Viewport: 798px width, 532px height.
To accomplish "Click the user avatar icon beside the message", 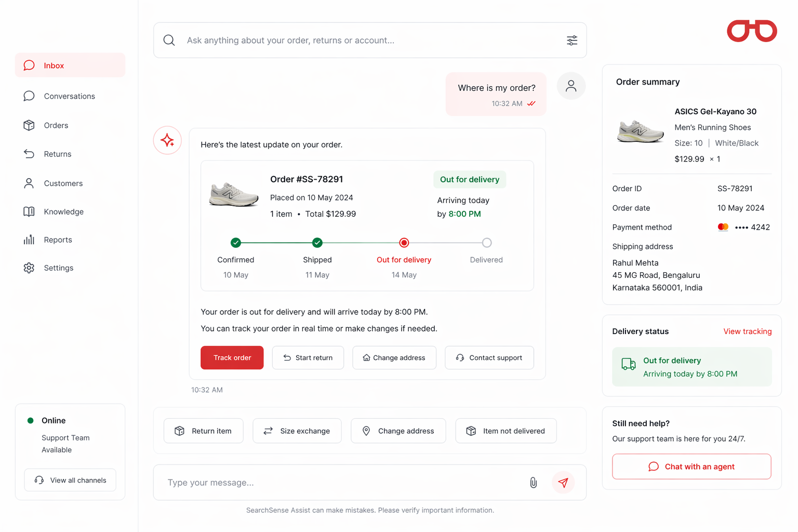I will pyautogui.click(x=571, y=86).
